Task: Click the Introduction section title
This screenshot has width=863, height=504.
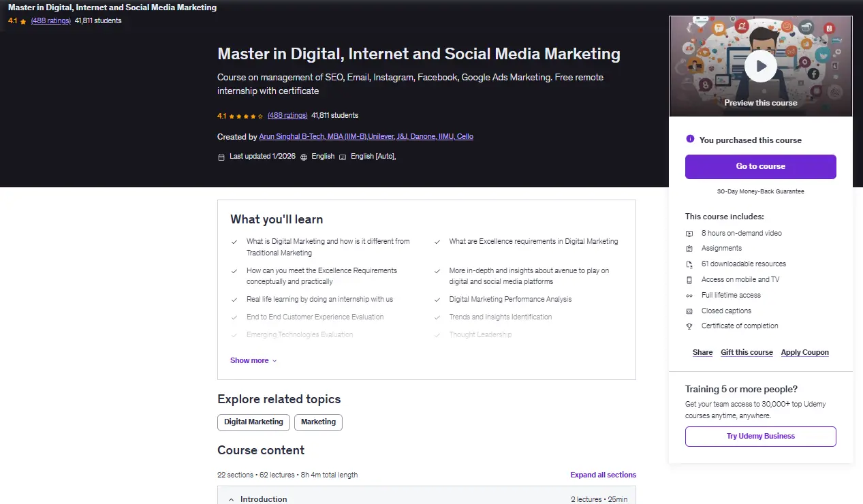Action: pyautogui.click(x=264, y=499)
